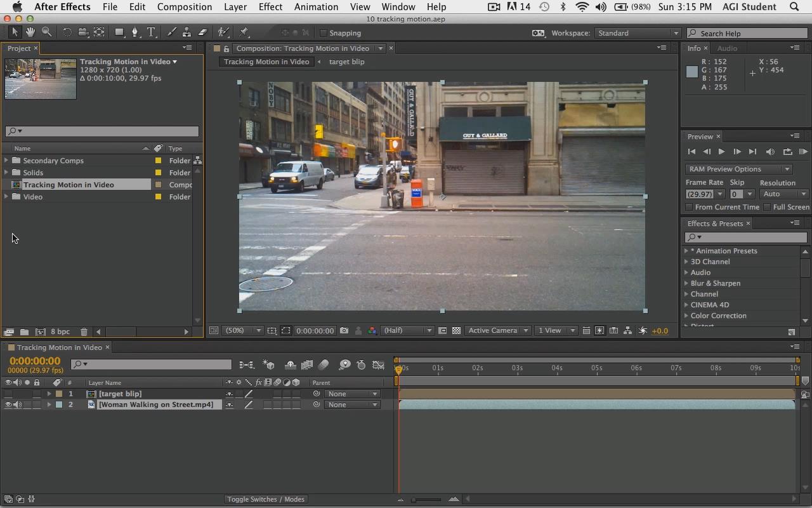Select the Hand tool
Screen dimensions: 812x508
(30, 32)
